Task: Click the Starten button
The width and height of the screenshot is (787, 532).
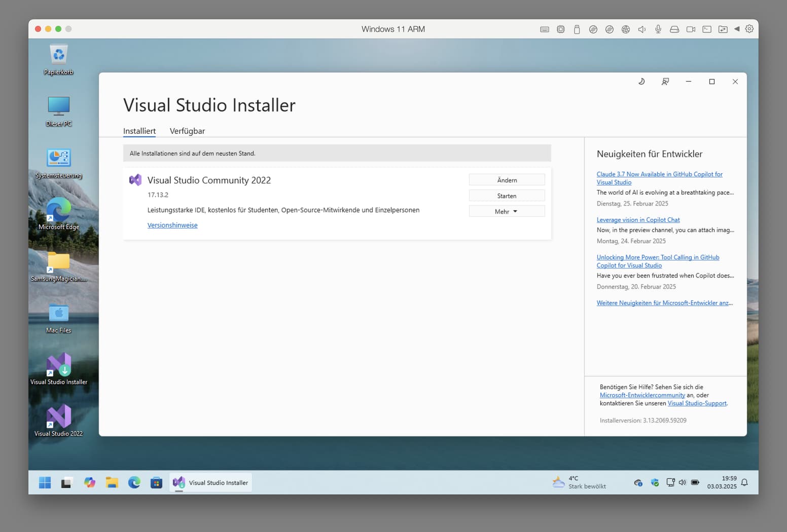Action: coord(507,196)
